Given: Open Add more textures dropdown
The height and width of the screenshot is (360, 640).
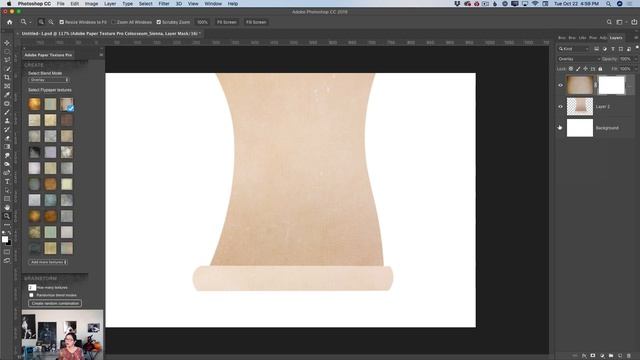Looking at the screenshot, I should pos(48,262).
